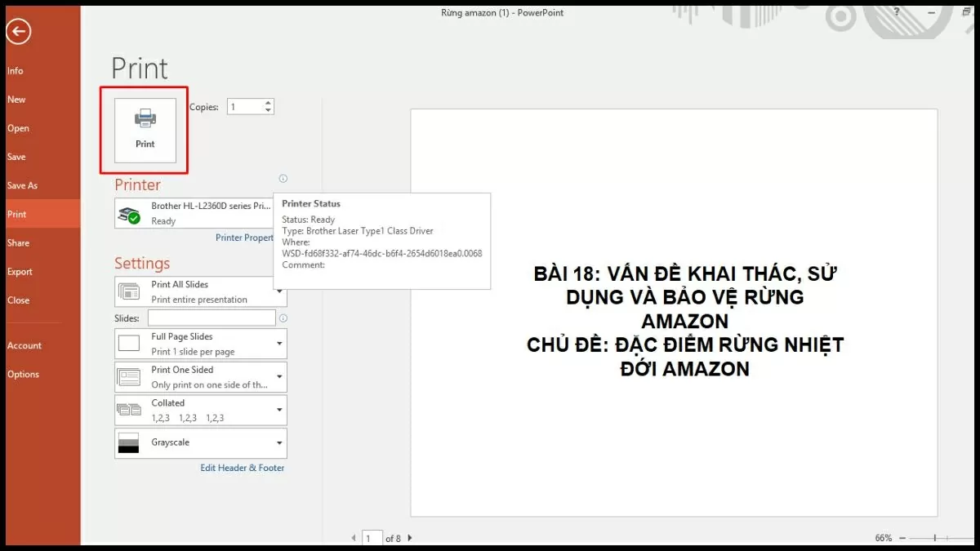Switch to the Export tab in sidebar
This screenshot has height=551, width=980.
[20, 271]
